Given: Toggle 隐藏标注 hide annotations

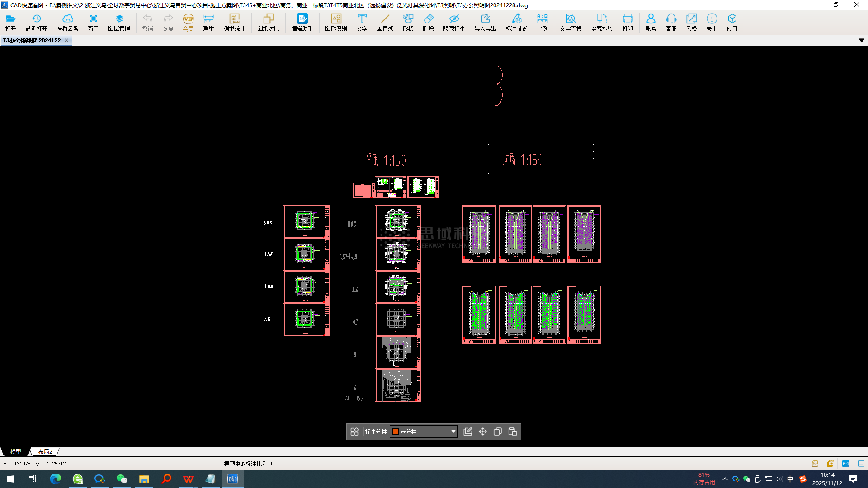Looking at the screenshot, I should pos(454,22).
